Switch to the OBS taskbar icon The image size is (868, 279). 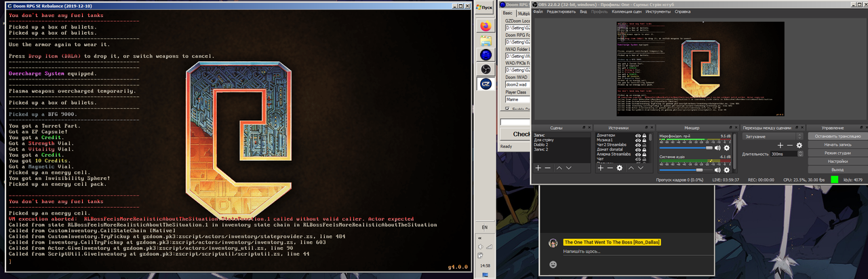tap(485, 69)
